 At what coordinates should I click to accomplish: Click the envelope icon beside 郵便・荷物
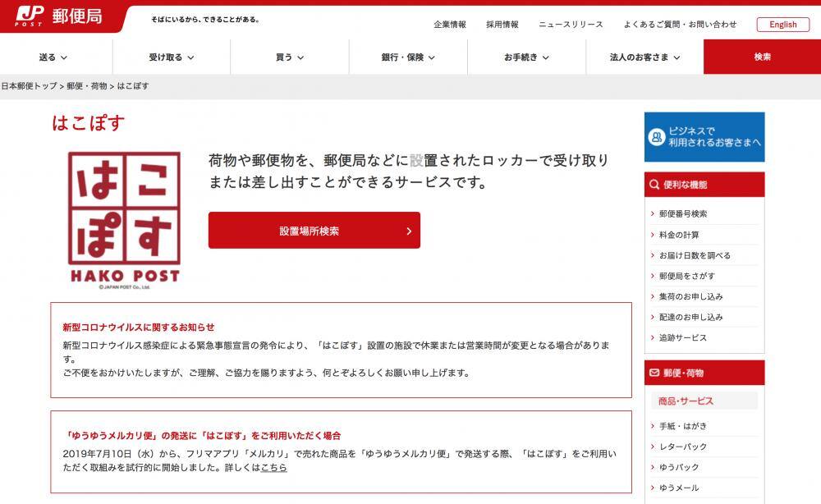pyautogui.click(x=654, y=373)
